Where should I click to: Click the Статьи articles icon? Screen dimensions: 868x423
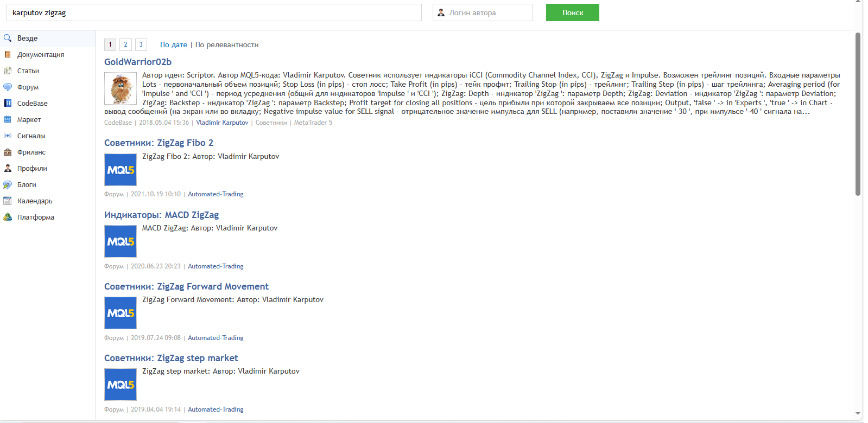[8, 70]
